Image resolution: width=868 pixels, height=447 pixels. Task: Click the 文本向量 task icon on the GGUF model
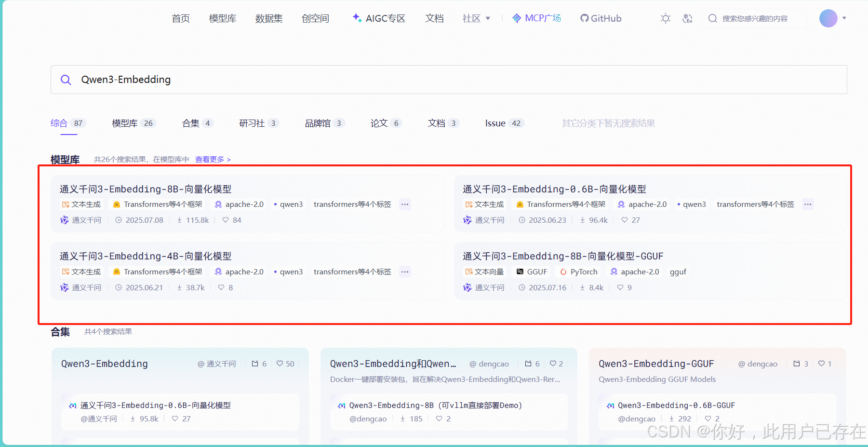pos(468,272)
